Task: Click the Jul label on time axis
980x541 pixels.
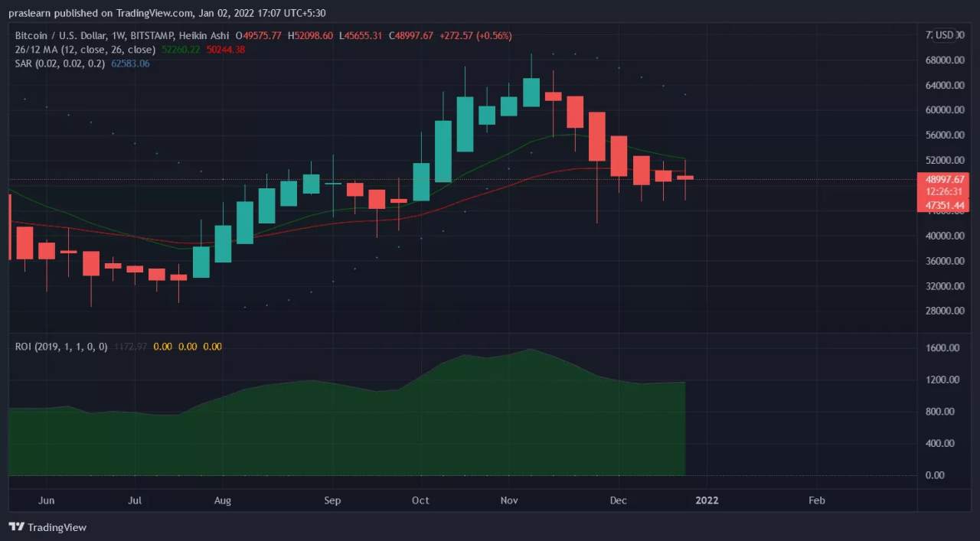Action: point(135,500)
